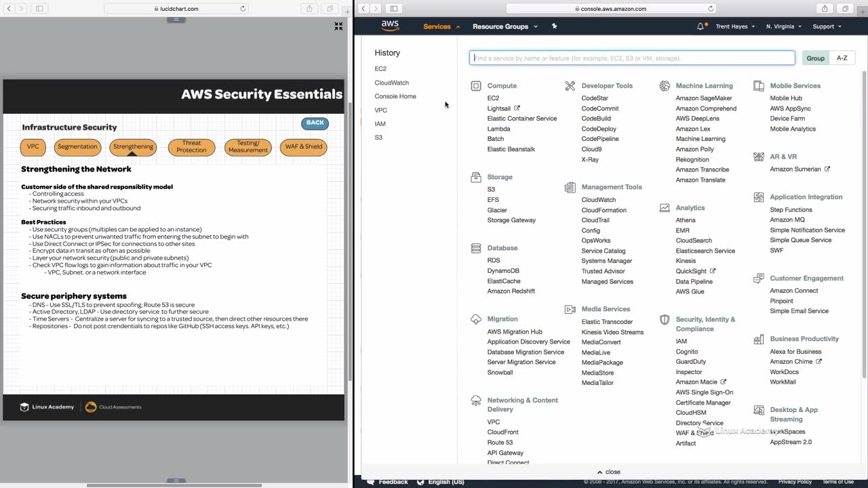Click the AWS logo in the console header
Image resolution: width=868 pixels, height=488 pixels.
tap(390, 26)
